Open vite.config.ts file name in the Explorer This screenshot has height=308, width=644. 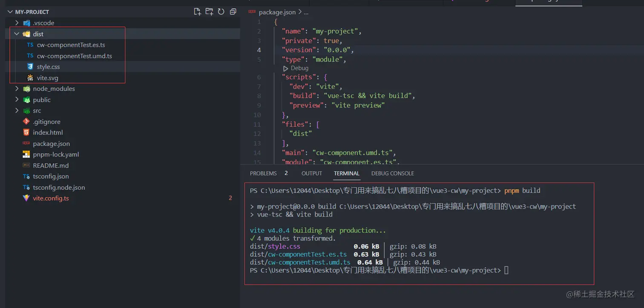pos(51,198)
